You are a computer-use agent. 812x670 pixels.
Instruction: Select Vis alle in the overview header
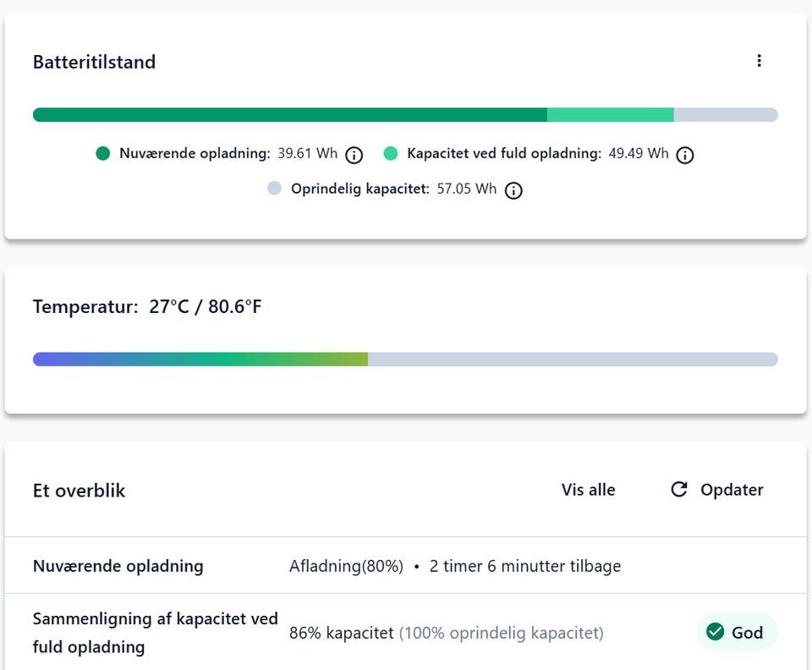(x=589, y=490)
